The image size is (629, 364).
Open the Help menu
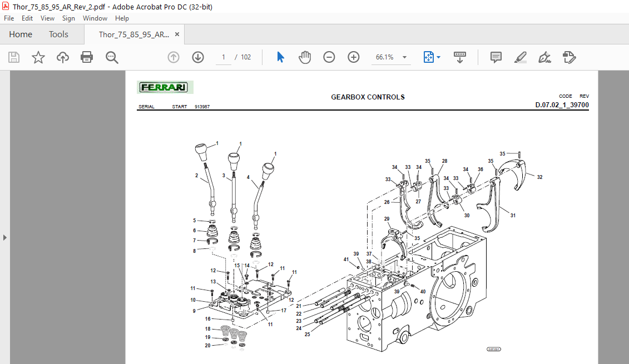point(122,18)
